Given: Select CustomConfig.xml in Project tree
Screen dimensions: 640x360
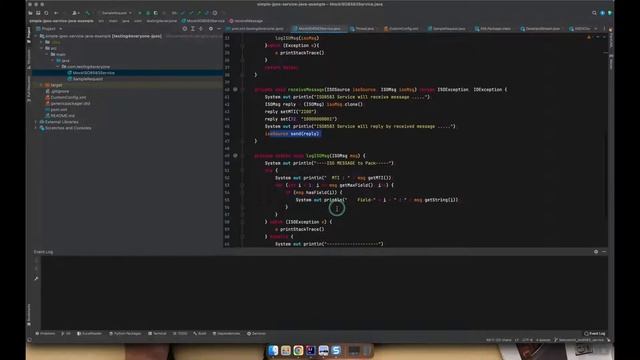Looking at the screenshot, I should 68,97.
